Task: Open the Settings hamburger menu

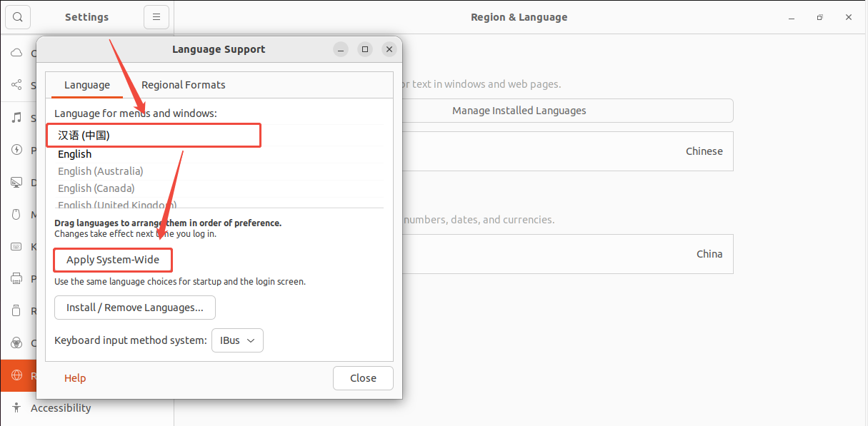Action: coord(156,16)
